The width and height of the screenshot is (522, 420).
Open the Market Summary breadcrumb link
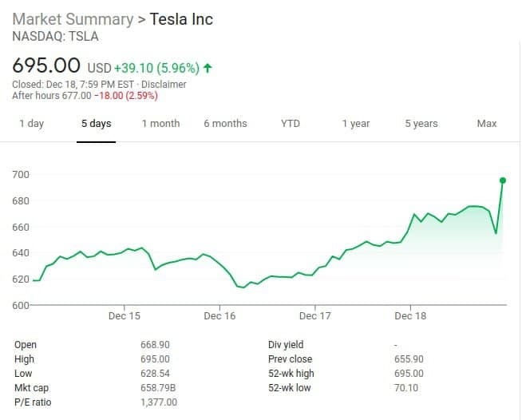[x=73, y=19]
